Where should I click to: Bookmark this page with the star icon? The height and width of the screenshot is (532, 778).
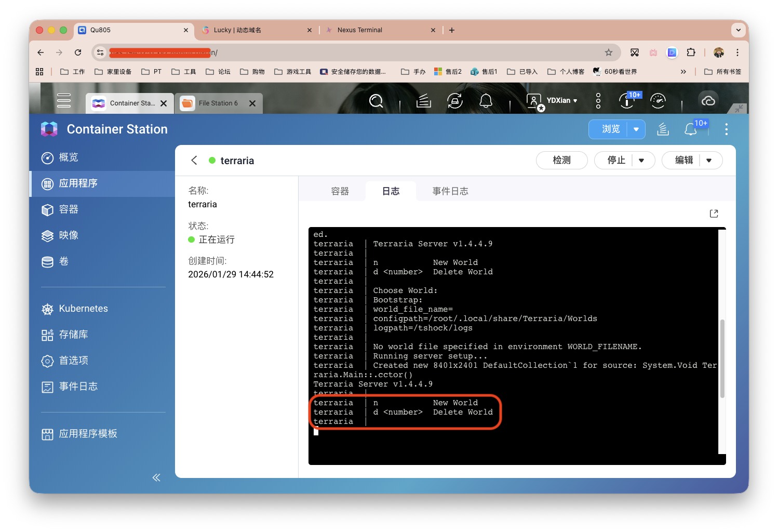(x=609, y=52)
